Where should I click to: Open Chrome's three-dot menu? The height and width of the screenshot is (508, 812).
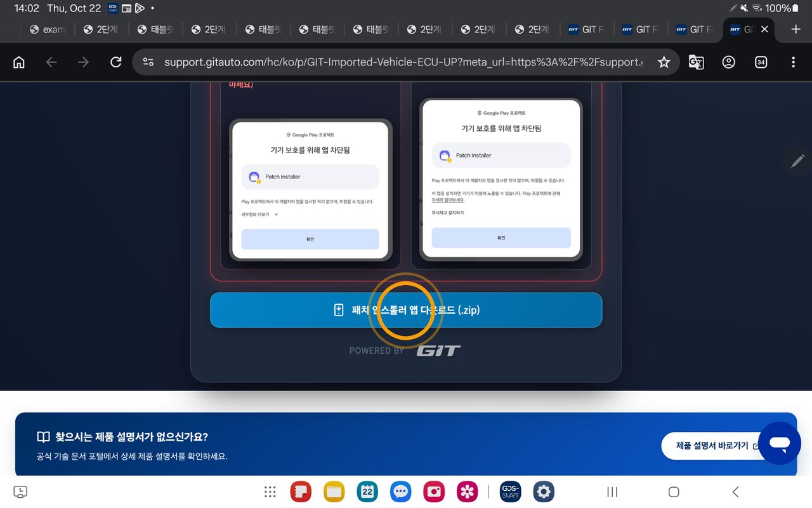pyautogui.click(x=793, y=62)
